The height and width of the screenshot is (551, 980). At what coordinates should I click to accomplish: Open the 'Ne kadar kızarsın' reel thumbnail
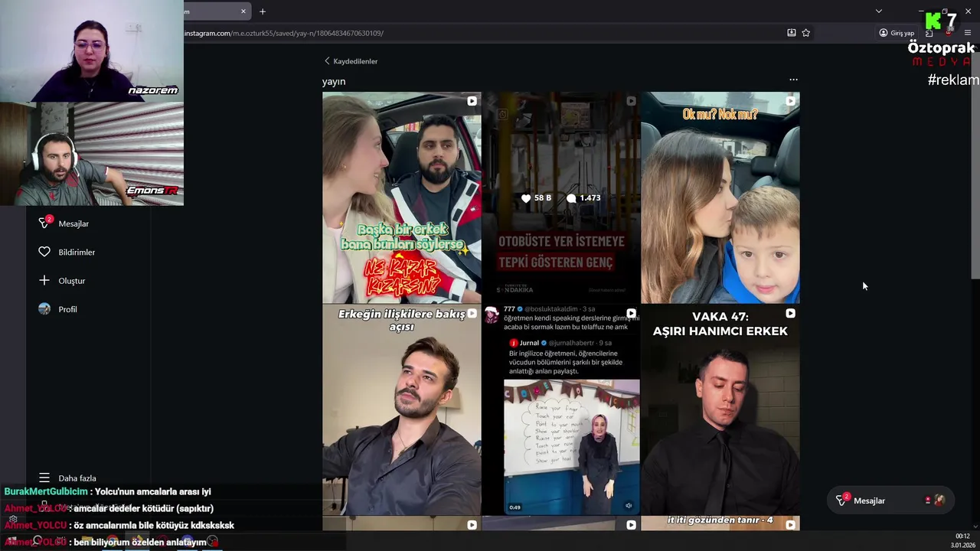(x=402, y=197)
